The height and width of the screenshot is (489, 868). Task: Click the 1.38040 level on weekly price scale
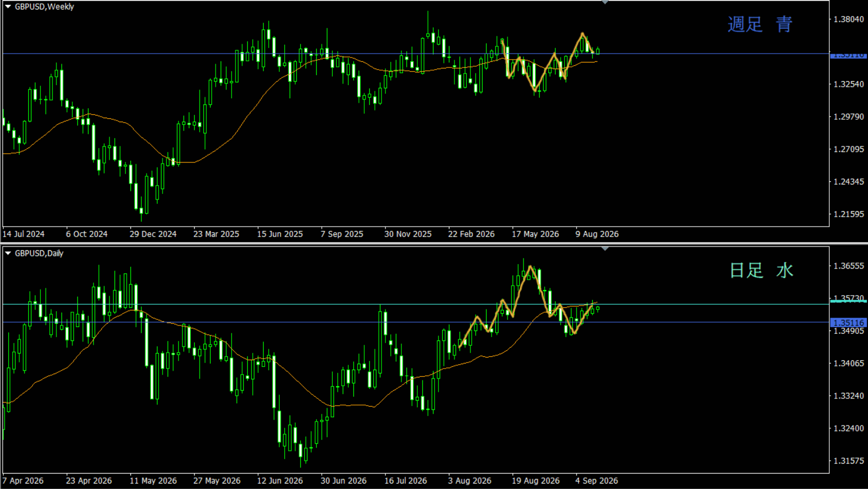point(849,19)
